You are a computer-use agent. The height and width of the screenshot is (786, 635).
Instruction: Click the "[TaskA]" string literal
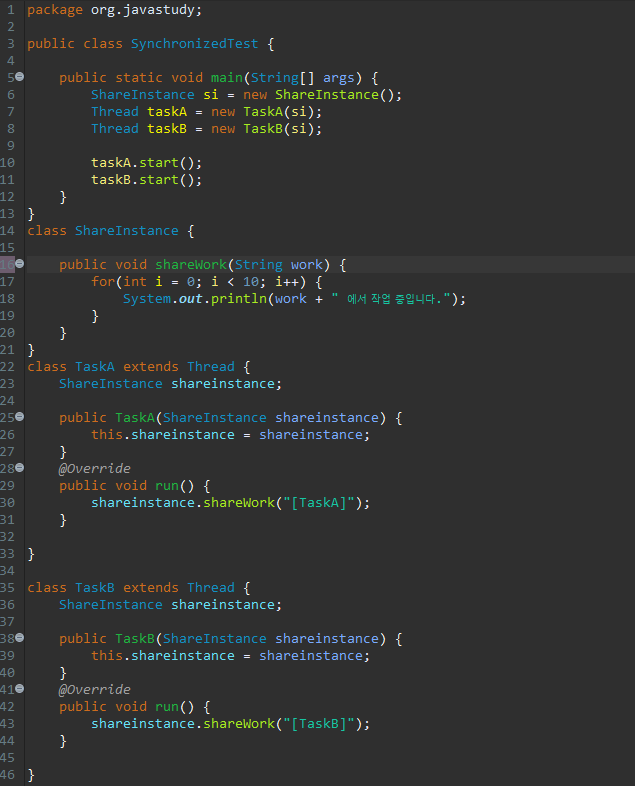point(319,503)
